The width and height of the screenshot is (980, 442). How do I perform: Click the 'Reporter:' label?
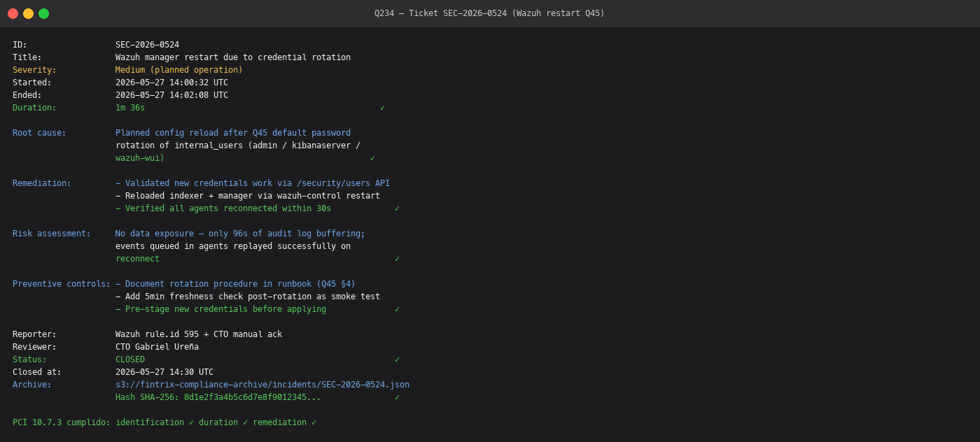pos(34,334)
